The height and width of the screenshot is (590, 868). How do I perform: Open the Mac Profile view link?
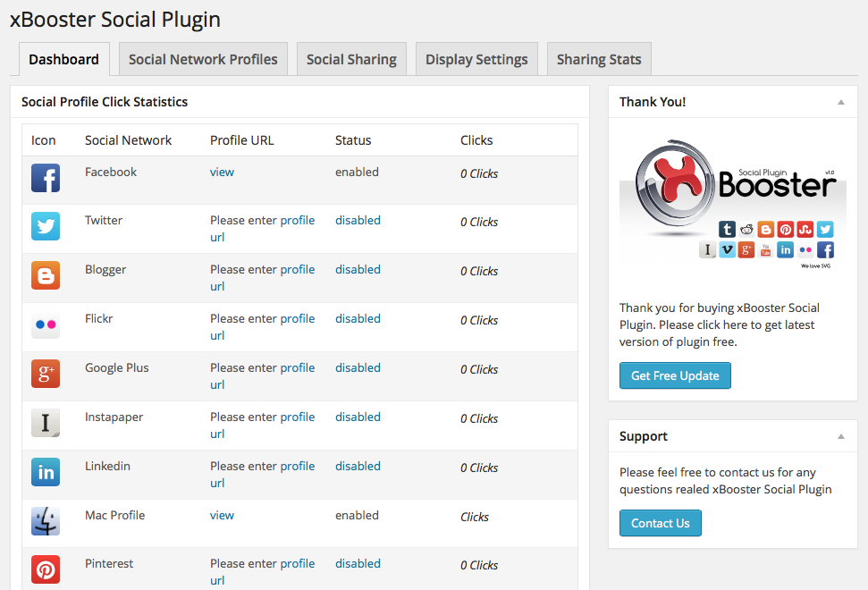tap(222, 515)
